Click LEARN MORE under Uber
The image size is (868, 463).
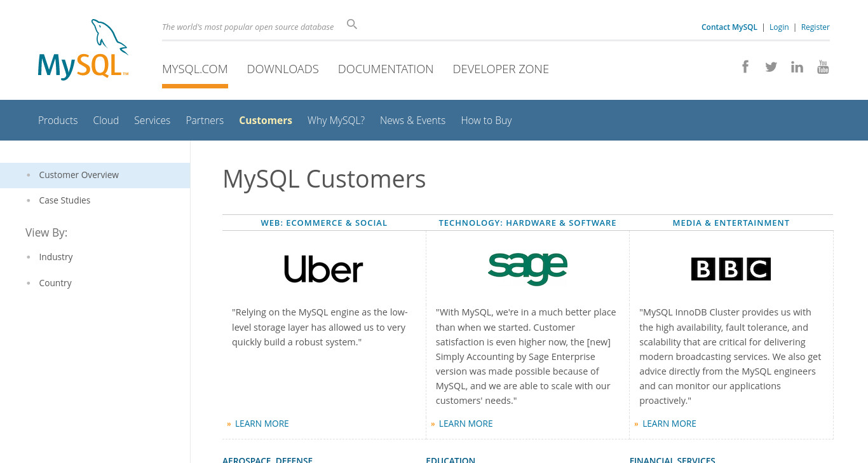coord(262,424)
